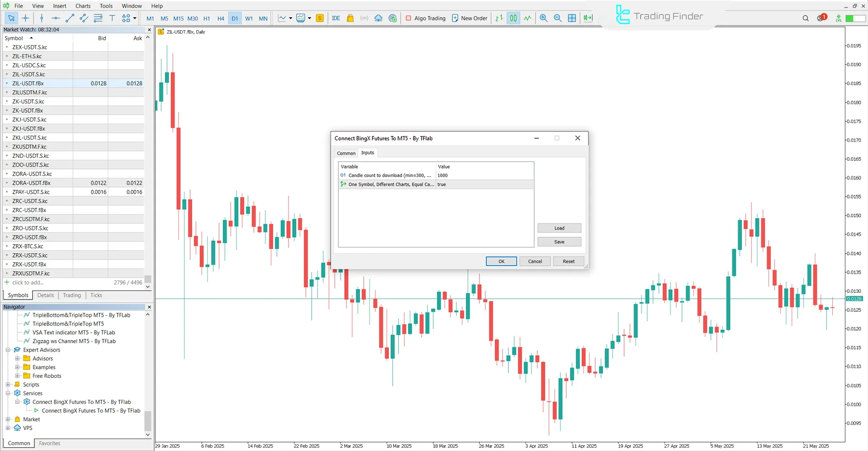Collapse the Expert Advisors tree node
The image size is (868, 451).
(x=8, y=350)
